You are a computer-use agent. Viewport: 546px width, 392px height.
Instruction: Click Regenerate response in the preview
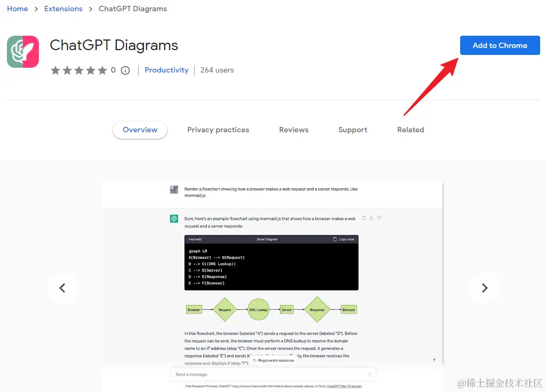pos(274,361)
